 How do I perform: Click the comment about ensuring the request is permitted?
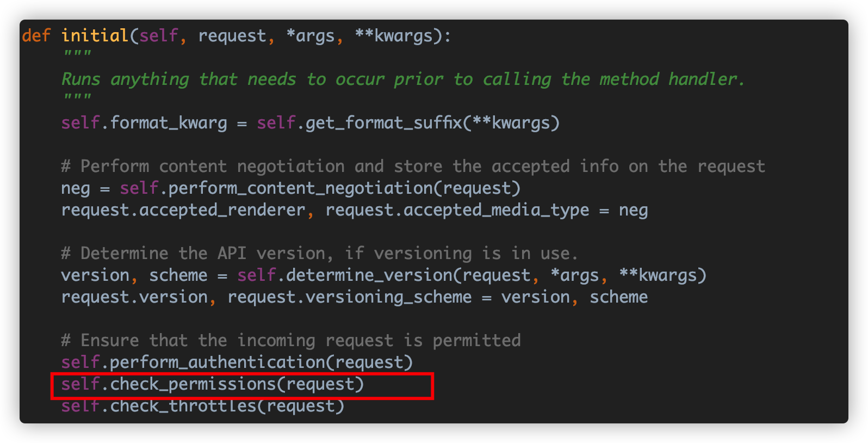pyautogui.click(x=291, y=341)
